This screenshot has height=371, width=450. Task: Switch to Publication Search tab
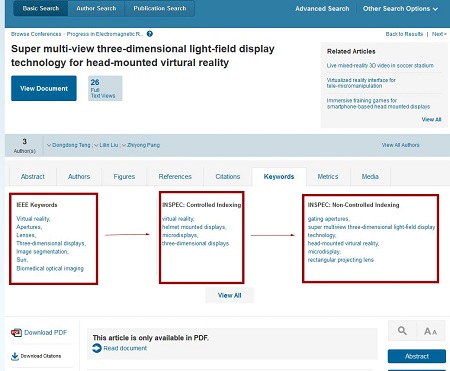[160, 8]
